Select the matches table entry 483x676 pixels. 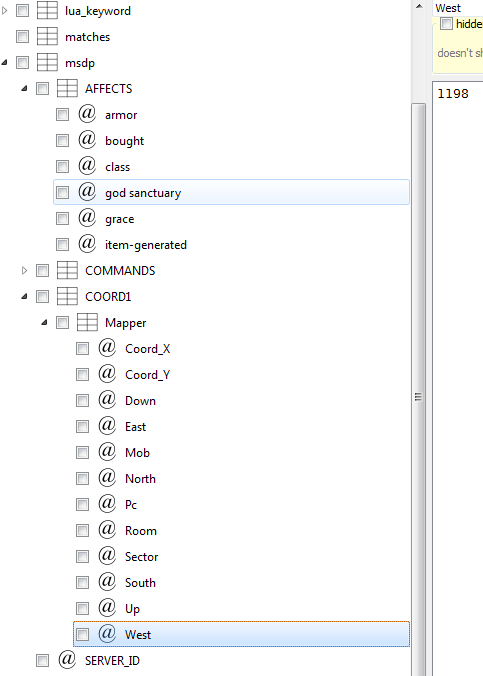point(88,37)
